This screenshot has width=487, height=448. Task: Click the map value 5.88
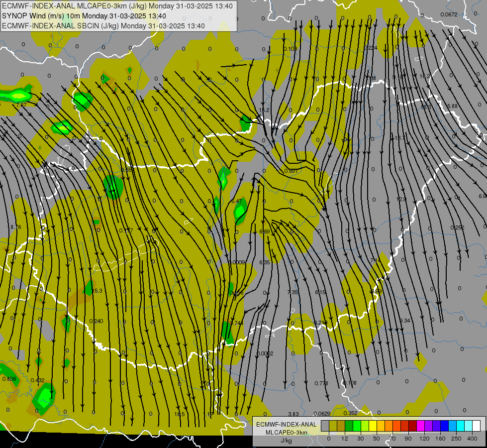tap(452, 106)
